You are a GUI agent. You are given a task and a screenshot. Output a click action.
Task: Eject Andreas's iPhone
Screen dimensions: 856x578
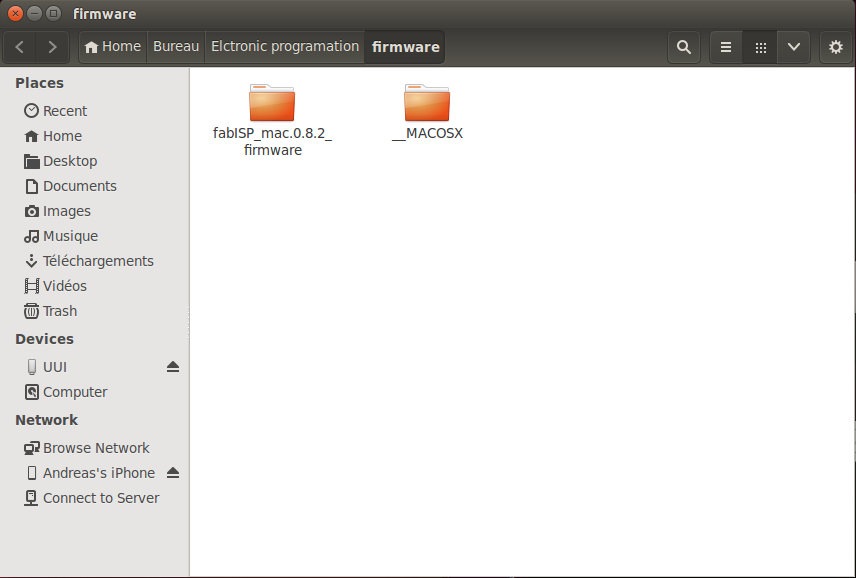coord(173,473)
